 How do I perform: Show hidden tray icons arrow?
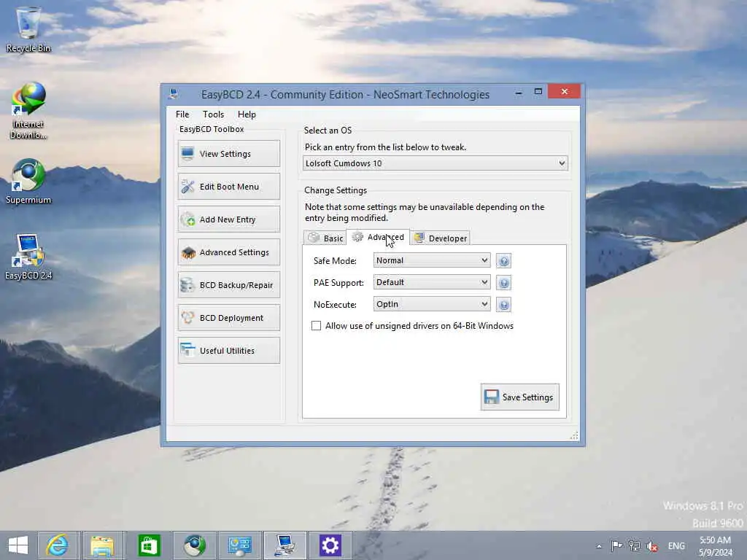coord(599,546)
